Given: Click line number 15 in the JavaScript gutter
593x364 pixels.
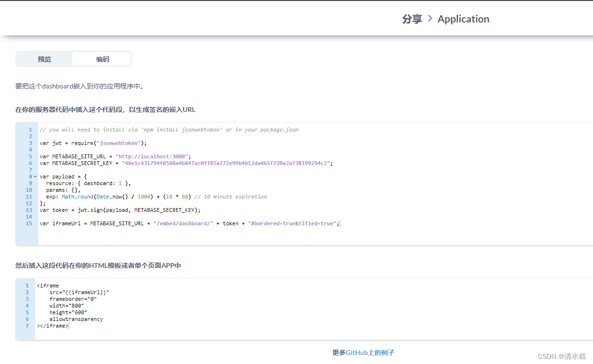Looking at the screenshot, I should point(29,223).
